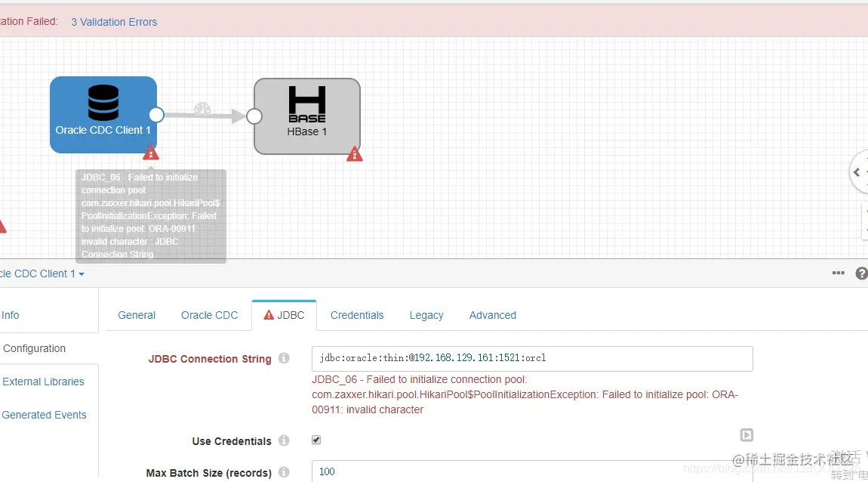
Task: Open the Advanced tab
Action: 493,315
